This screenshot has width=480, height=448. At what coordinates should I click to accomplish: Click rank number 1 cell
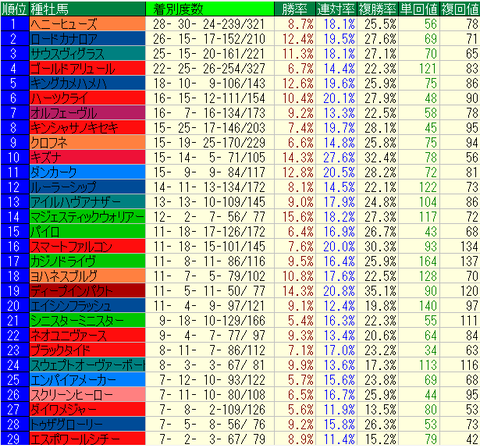pos(14,24)
